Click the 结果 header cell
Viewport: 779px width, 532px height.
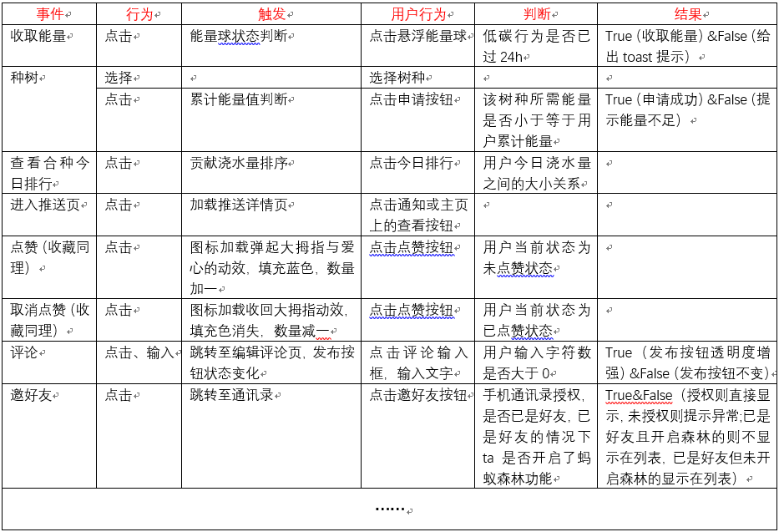(x=687, y=14)
